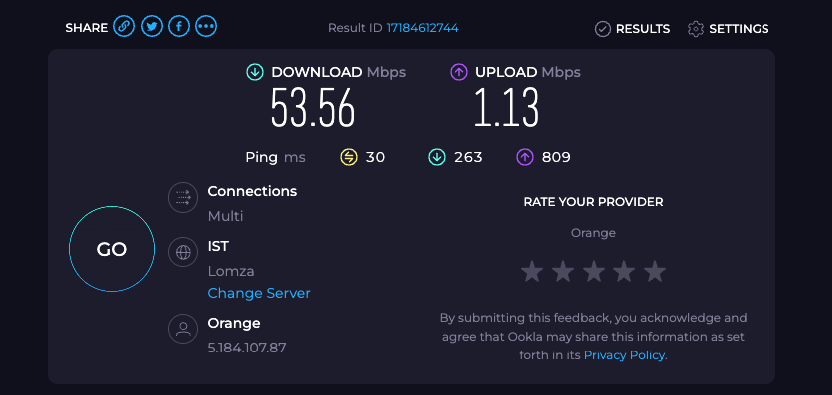Click the yellow idle ping icon
832x395 pixels.
pyautogui.click(x=349, y=157)
